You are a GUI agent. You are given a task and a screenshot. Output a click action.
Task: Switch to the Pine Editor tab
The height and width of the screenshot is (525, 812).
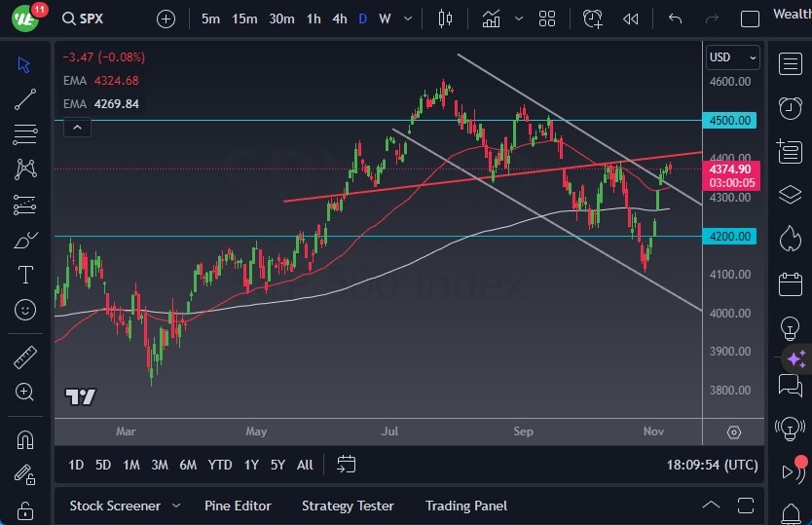(238, 506)
